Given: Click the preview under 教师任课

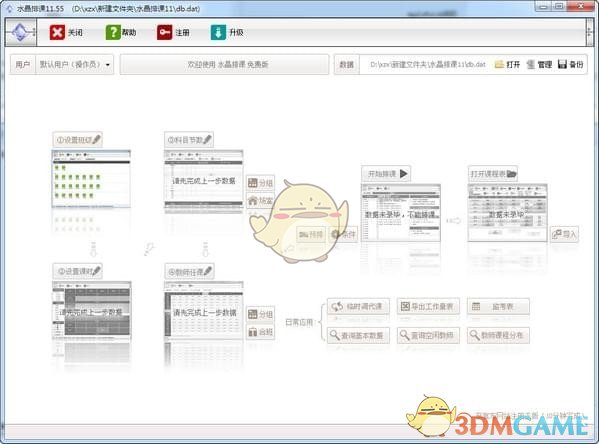Looking at the screenshot, I should pyautogui.click(x=204, y=311).
